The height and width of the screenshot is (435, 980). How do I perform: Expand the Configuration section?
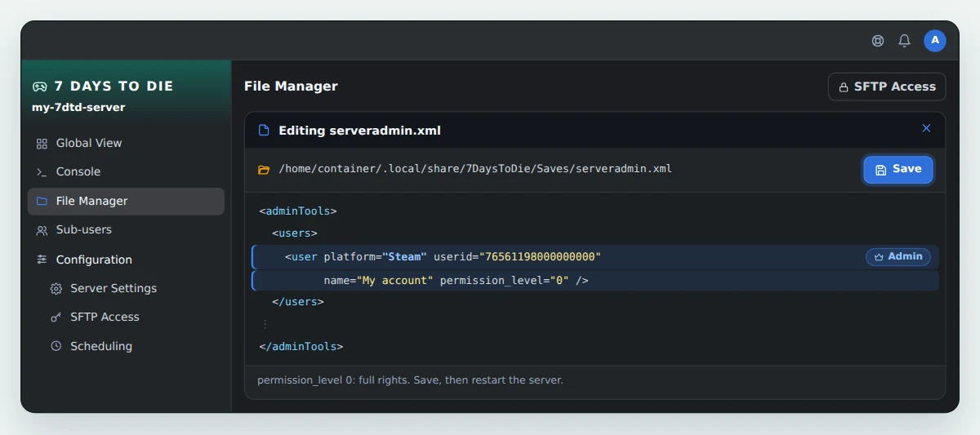tap(126, 260)
